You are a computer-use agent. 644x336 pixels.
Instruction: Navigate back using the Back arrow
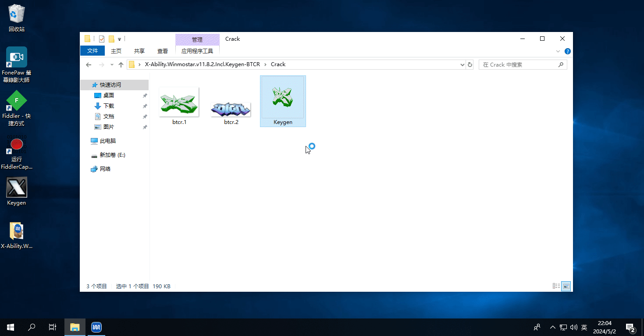pos(89,65)
